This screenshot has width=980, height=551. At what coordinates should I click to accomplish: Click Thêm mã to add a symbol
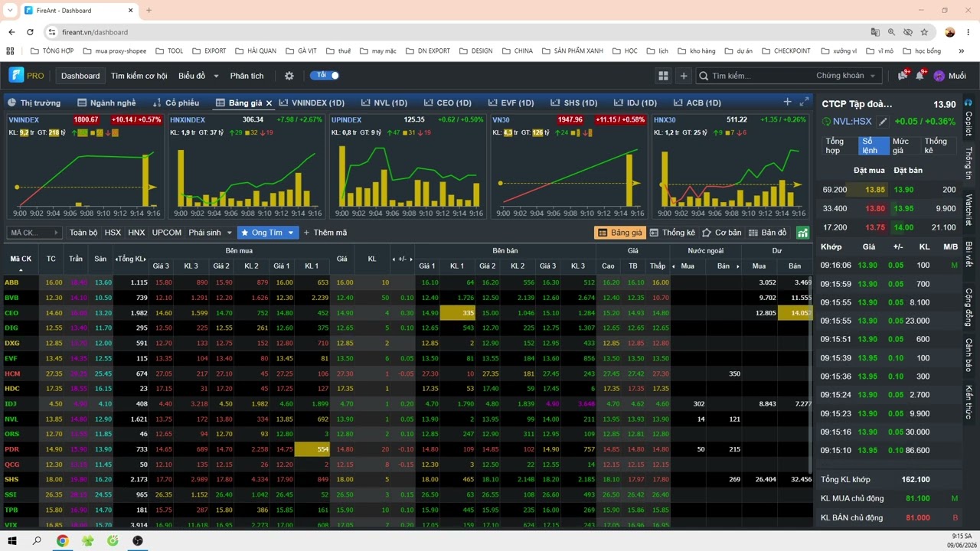pyautogui.click(x=325, y=233)
